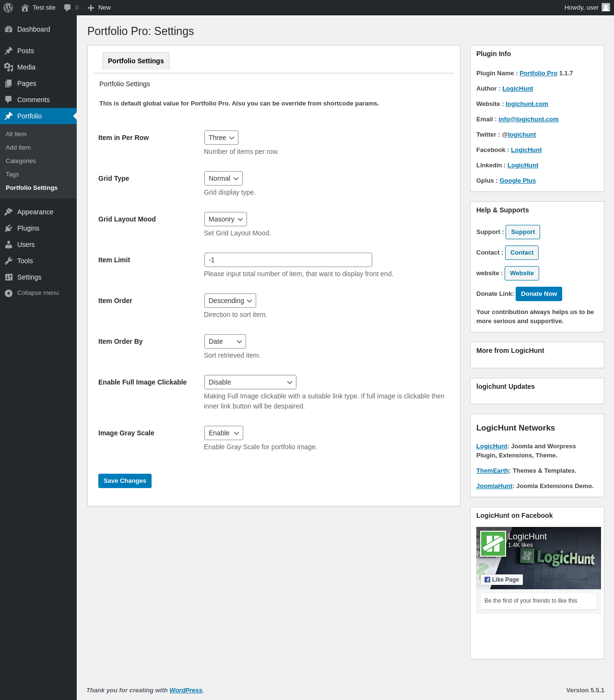Click the Media library icon
Viewport: 614px width, 700px height.
click(9, 67)
